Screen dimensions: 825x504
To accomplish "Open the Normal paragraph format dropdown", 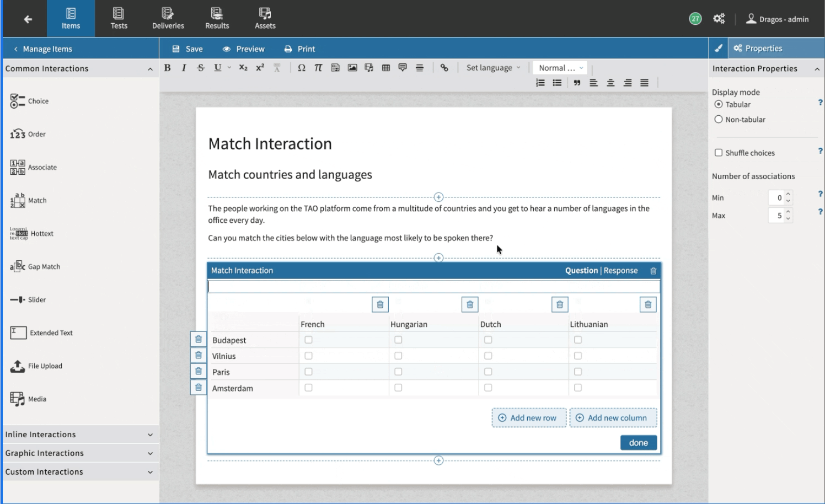I will pos(560,68).
